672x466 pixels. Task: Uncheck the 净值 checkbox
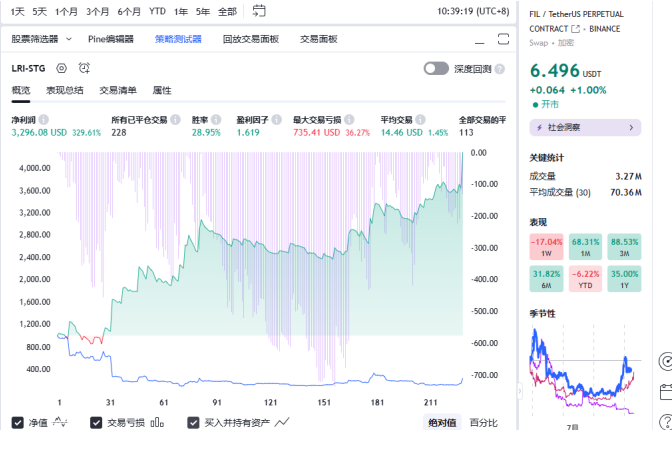coord(18,422)
